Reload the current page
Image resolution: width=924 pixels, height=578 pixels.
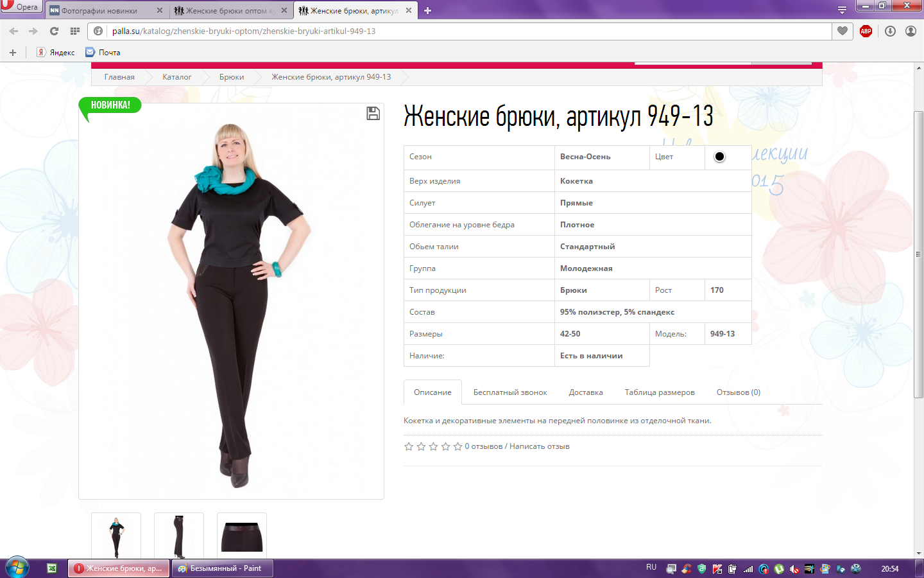[x=54, y=31]
